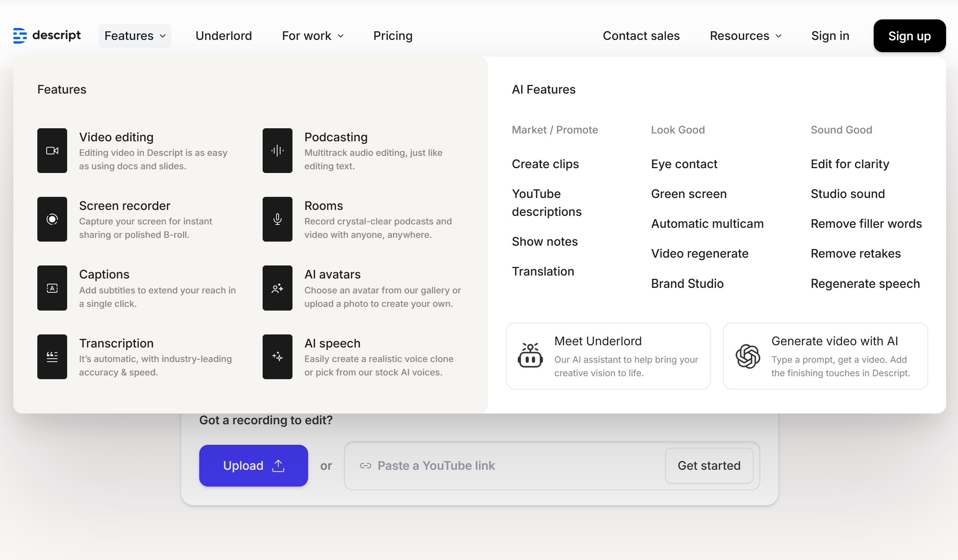
Task: Open the Meet Underlord card
Action: pos(608,356)
